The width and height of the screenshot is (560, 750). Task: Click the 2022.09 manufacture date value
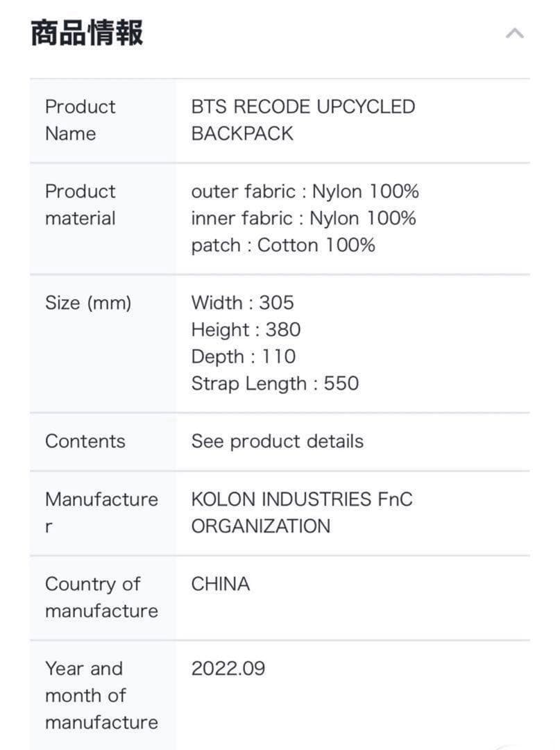[228, 669]
